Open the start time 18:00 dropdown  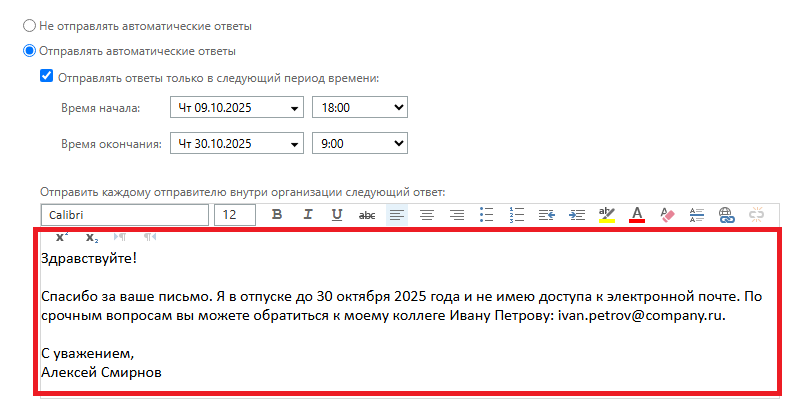[360, 108]
